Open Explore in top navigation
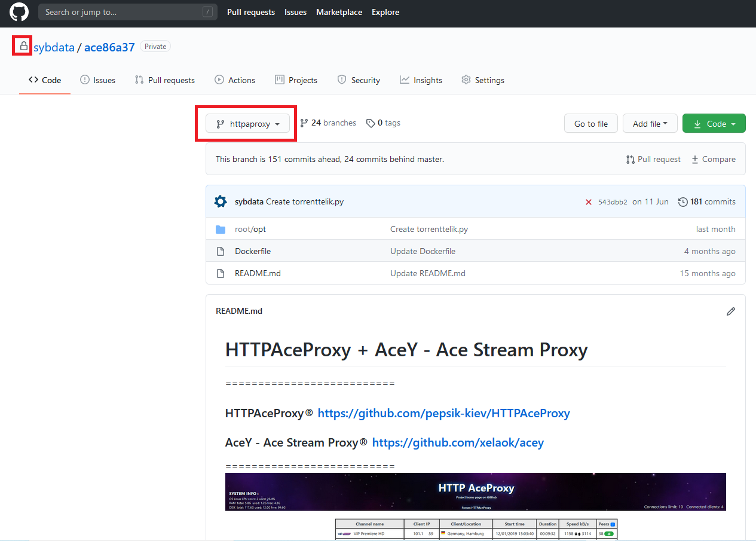This screenshot has height=541, width=756. (385, 12)
